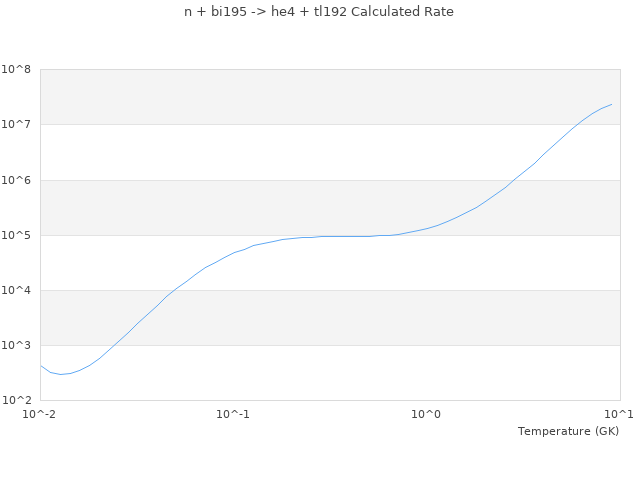
Task: Click 'tl192' in the chart title
Action: (329, 12)
